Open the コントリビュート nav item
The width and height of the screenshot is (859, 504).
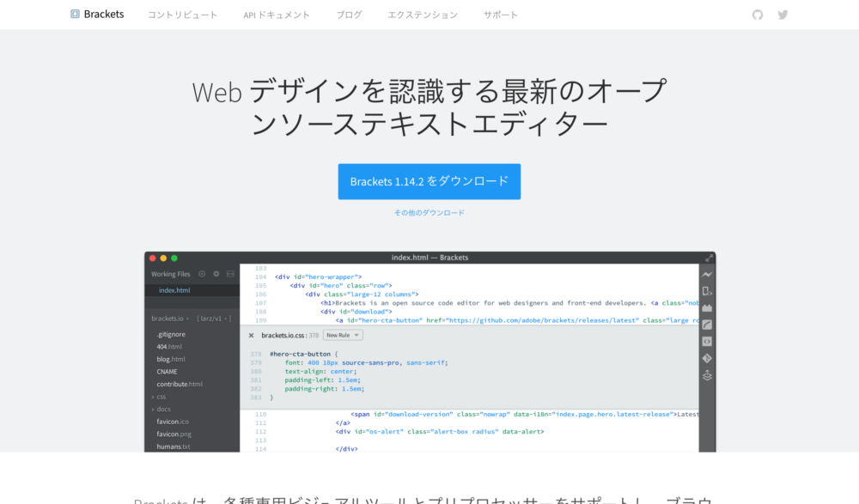click(182, 15)
